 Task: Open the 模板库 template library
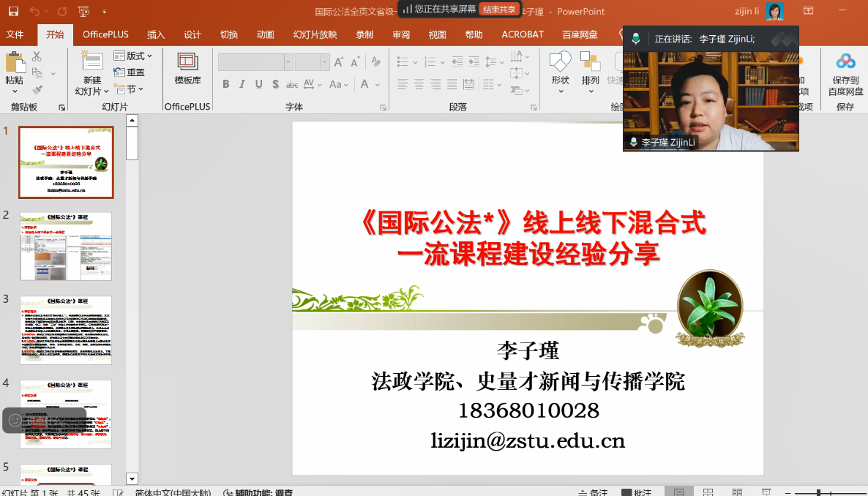[x=187, y=69]
